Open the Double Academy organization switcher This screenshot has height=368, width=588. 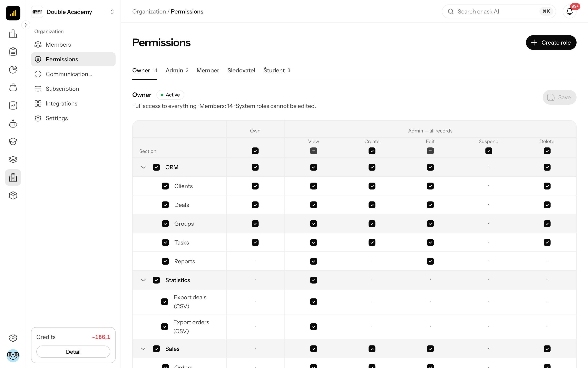(x=73, y=12)
